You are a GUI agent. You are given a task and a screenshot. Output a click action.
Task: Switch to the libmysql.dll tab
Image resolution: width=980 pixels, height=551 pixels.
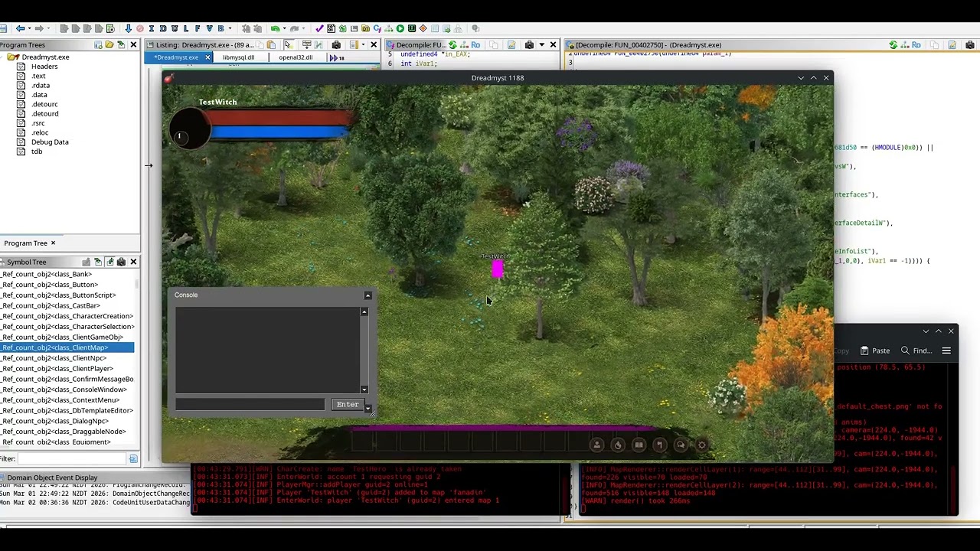point(238,57)
